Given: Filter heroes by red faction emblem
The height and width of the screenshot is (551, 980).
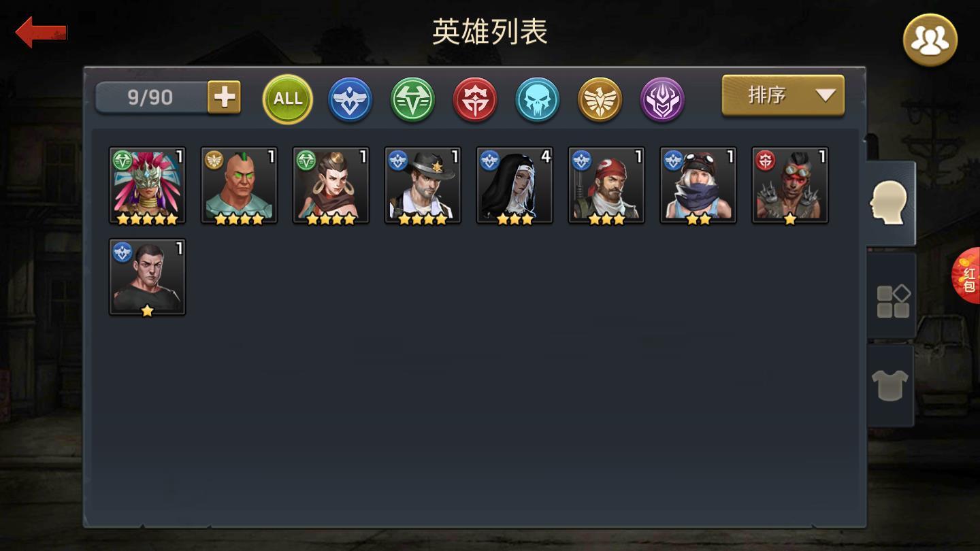Looking at the screenshot, I should pyautogui.click(x=475, y=99).
